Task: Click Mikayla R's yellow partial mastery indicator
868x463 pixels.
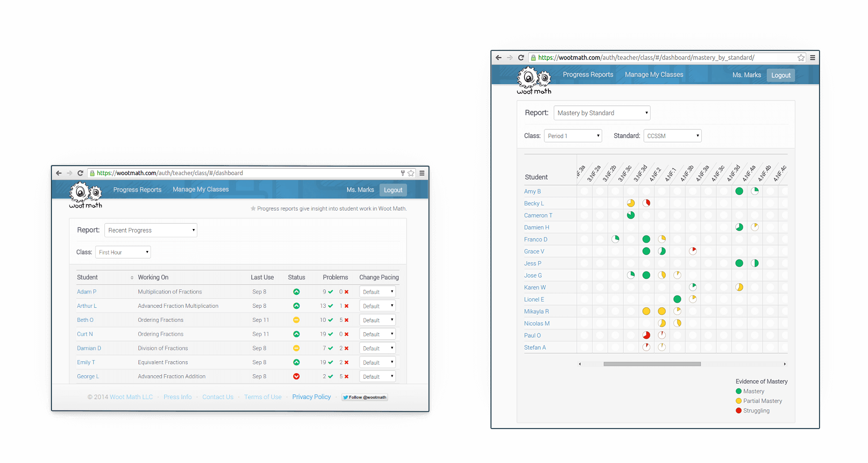Action: tap(647, 311)
